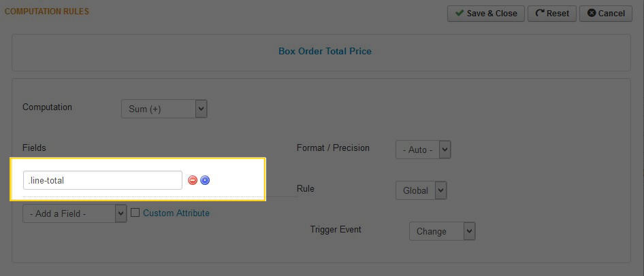This screenshot has width=644, height=276.
Task: Click the Change dropdown arrow
Action: (x=470, y=231)
